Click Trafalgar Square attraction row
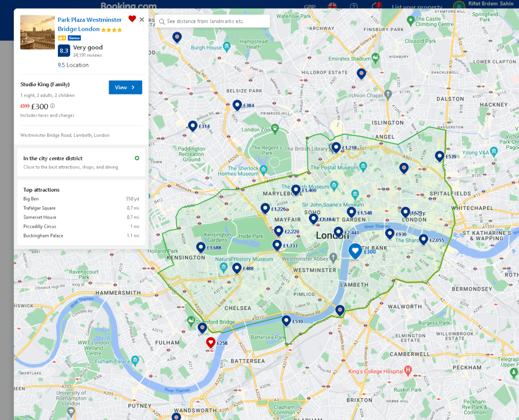The width and height of the screenshot is (519, 420). tap(81, 208)
